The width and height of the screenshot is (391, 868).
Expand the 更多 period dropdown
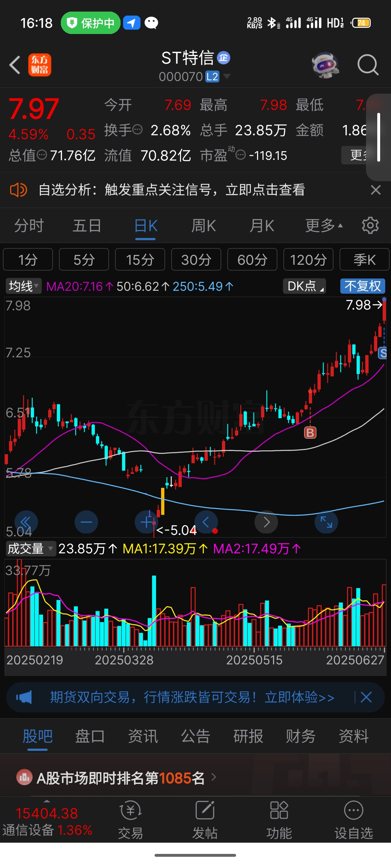[x=324, y=226]
